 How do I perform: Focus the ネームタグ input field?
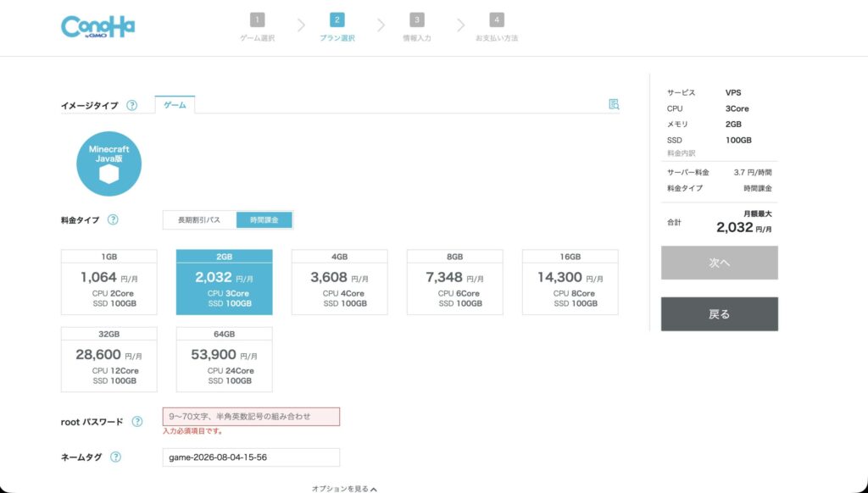click(251, 457)
